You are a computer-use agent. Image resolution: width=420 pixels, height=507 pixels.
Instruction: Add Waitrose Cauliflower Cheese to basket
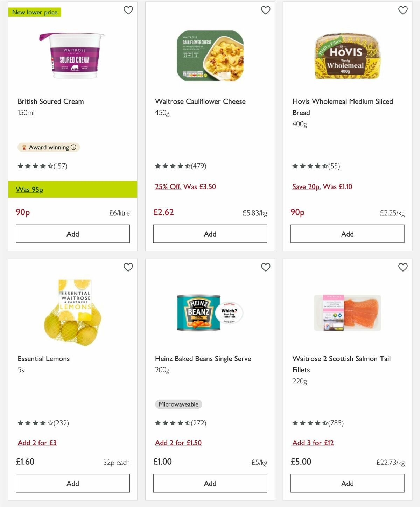point(210,234)
